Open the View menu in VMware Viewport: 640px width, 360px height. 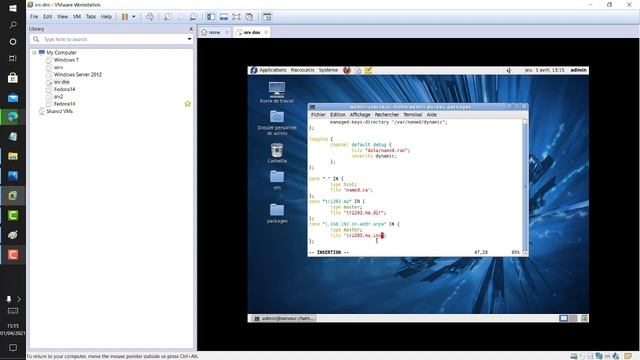(x=62, y=17)
